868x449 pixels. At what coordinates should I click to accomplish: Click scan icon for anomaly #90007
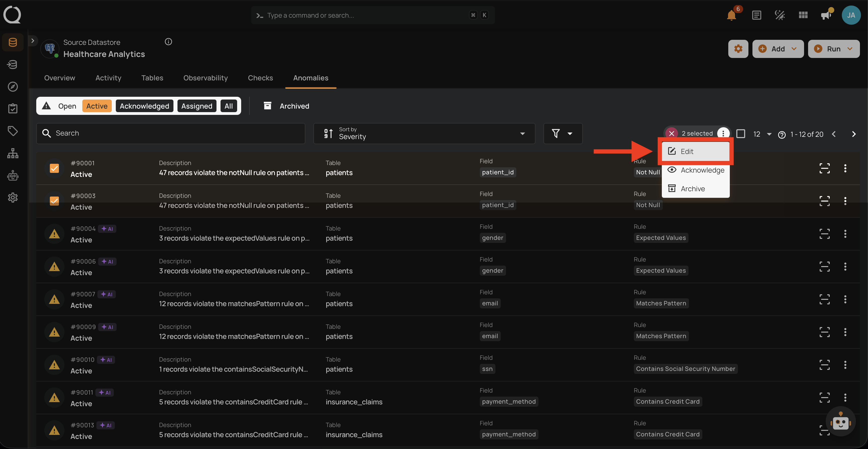click(824, 299)
